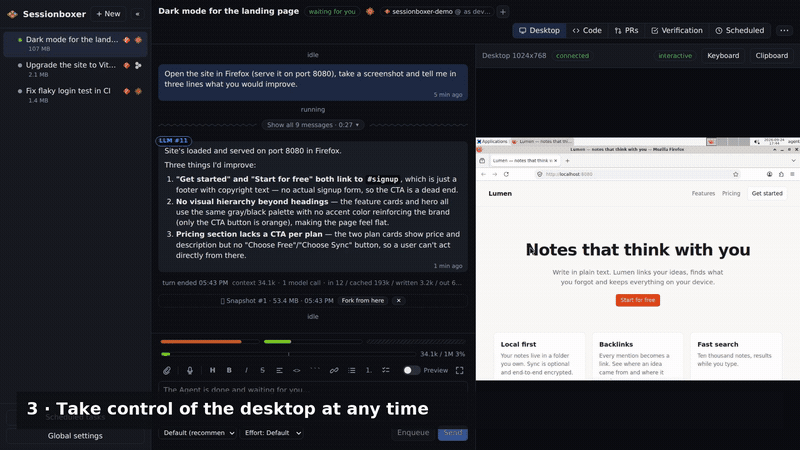Image resolution: width=800 pixels, height=450 pixels.
Task: Open the Applications menu in remote desktop
Action: click(x=492, y=141)
